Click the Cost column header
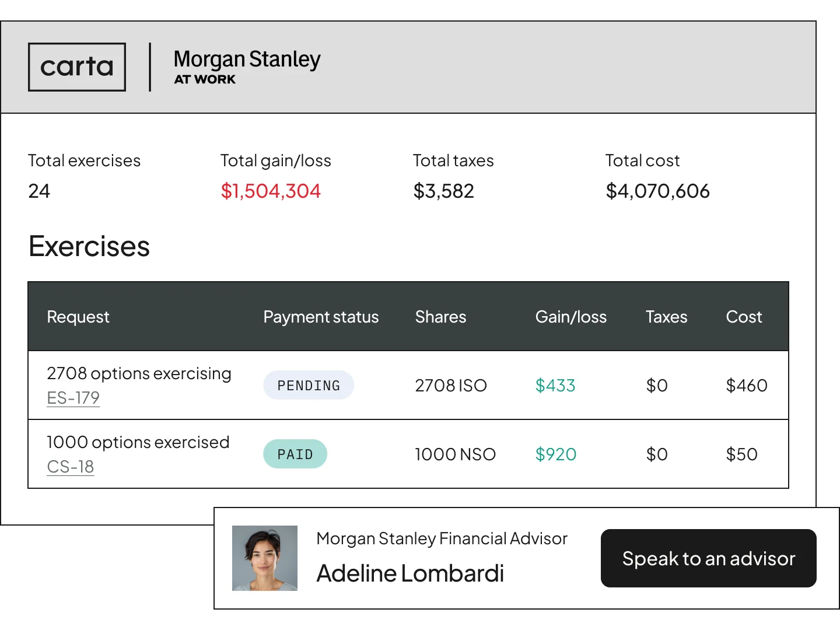Image resolution: width=840 pixels, height=630 pixels. click(744, 317)
